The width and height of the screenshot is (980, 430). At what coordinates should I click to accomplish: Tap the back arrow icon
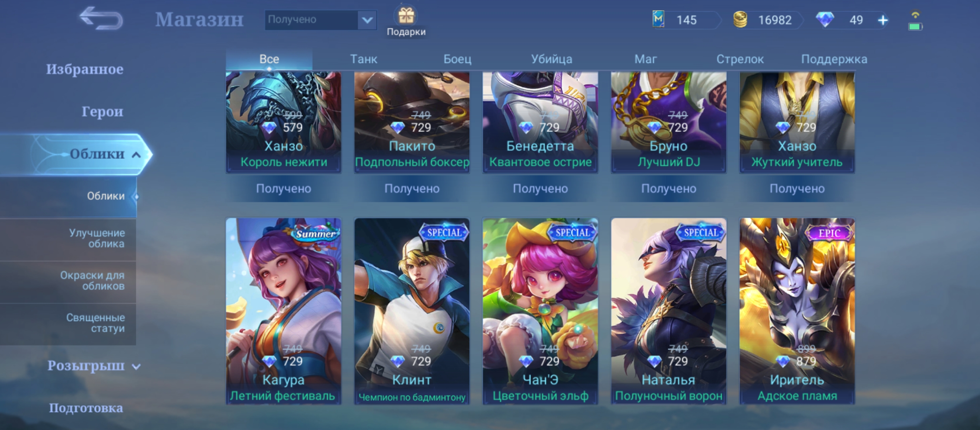click(101, 18)
